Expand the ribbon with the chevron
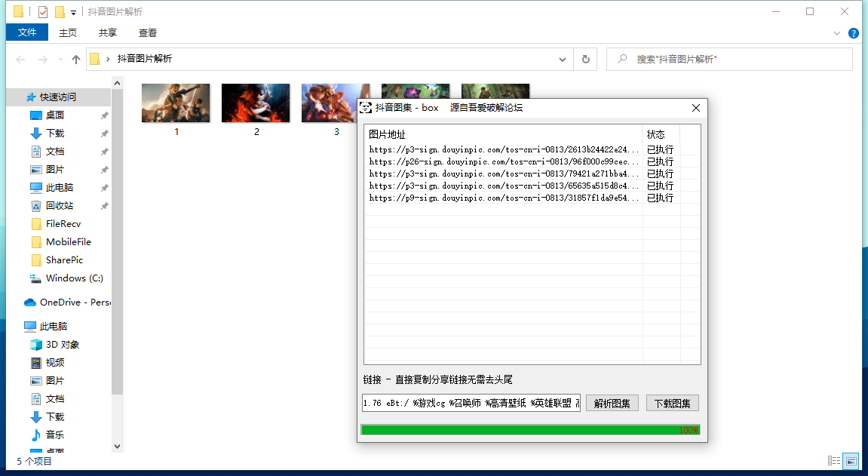The height and width of the screenshot is (476, 868). (837, 33)
